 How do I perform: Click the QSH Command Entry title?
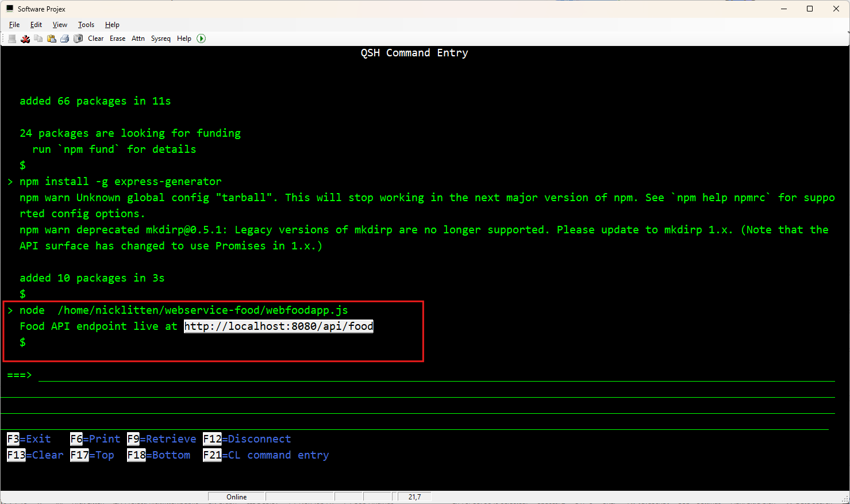coord(414,53)
